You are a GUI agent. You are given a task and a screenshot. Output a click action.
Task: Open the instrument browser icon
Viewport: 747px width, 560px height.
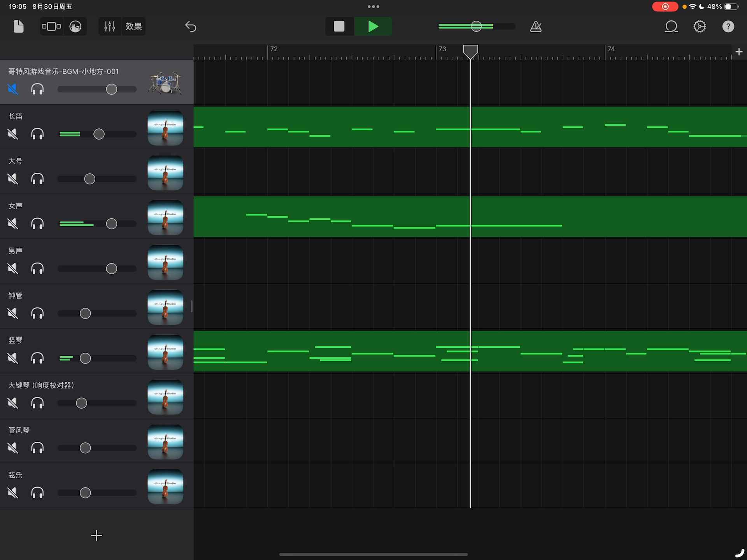click(75, 26)
